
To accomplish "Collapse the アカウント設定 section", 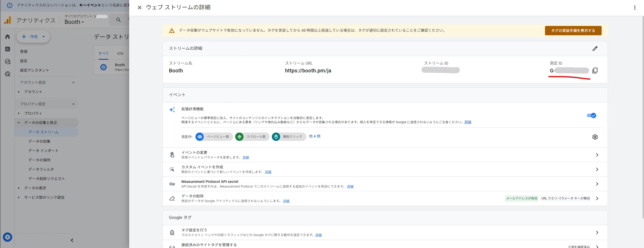I will (73, 82).
